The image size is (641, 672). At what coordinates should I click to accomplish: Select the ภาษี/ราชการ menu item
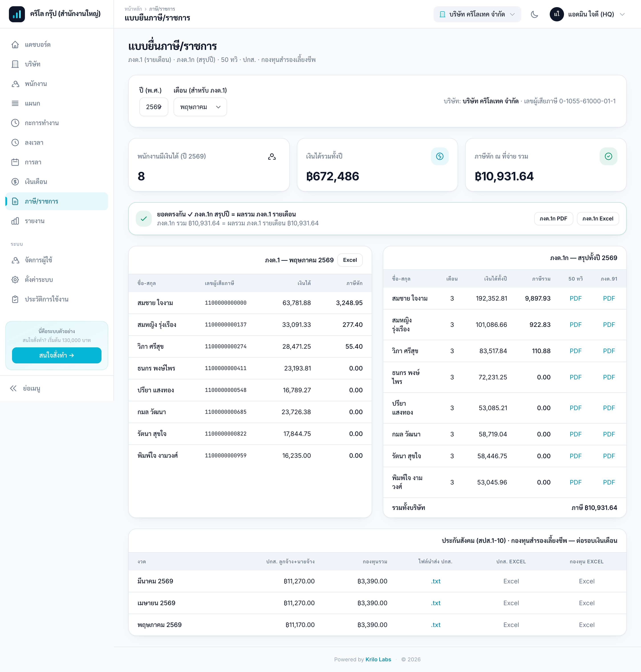pyautogui.click(x=57, y=201)
